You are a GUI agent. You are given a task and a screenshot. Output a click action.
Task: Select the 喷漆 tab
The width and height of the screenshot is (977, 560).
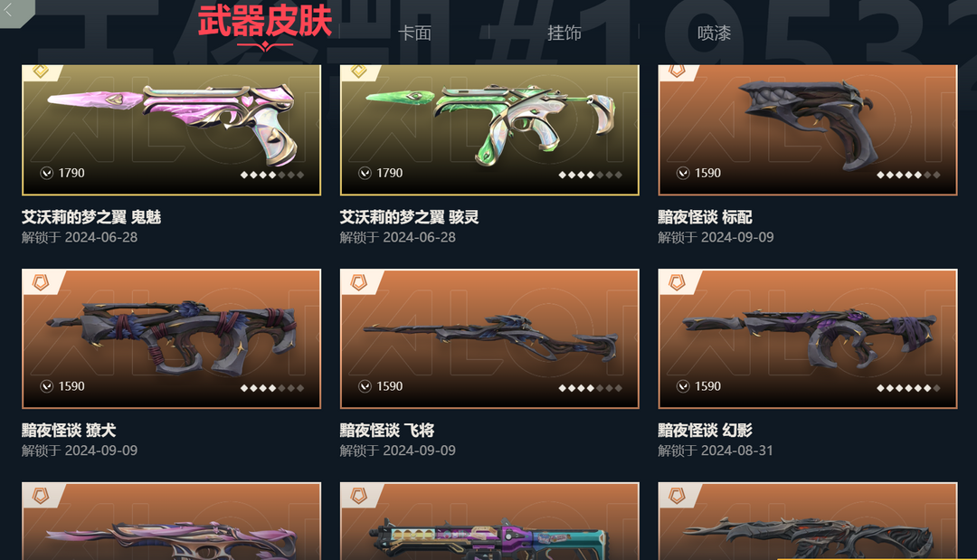(x=714, y=33)
